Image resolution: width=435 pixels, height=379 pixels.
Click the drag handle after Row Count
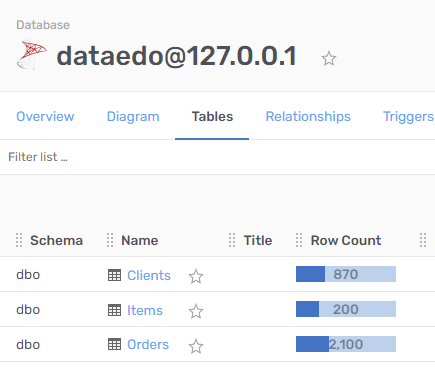423,240
